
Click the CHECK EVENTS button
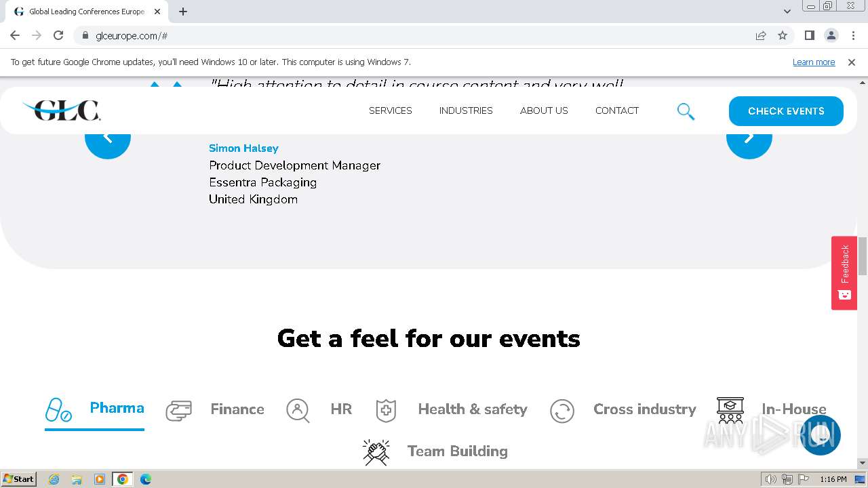click(786, 111)
